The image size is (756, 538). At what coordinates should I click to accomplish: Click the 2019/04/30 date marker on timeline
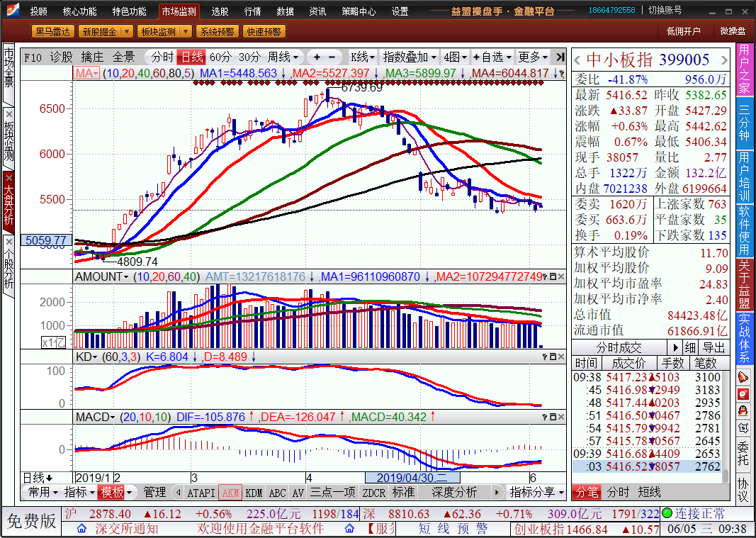[x=412, y=478]
